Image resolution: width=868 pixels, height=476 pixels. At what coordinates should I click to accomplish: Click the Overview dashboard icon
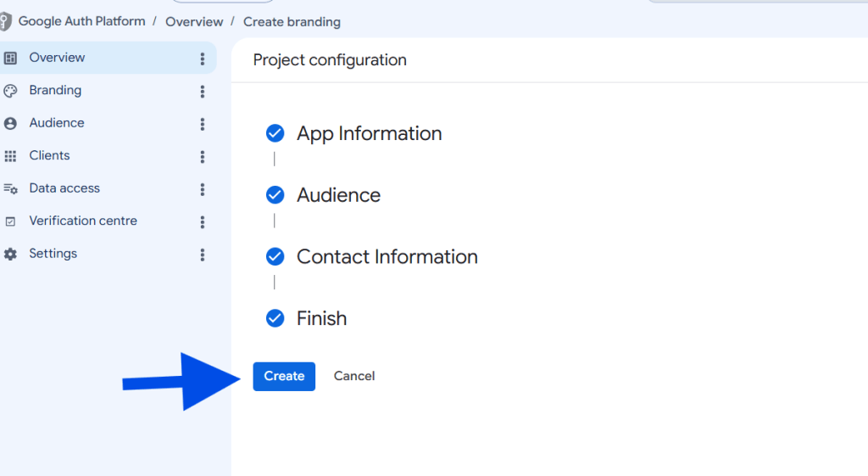pos(10,58)
